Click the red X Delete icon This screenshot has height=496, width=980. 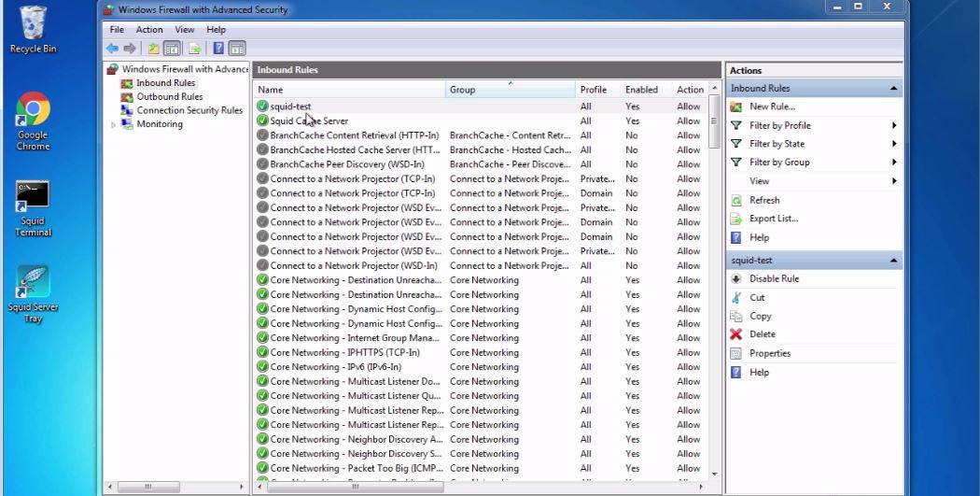click(x=736, y=334)
